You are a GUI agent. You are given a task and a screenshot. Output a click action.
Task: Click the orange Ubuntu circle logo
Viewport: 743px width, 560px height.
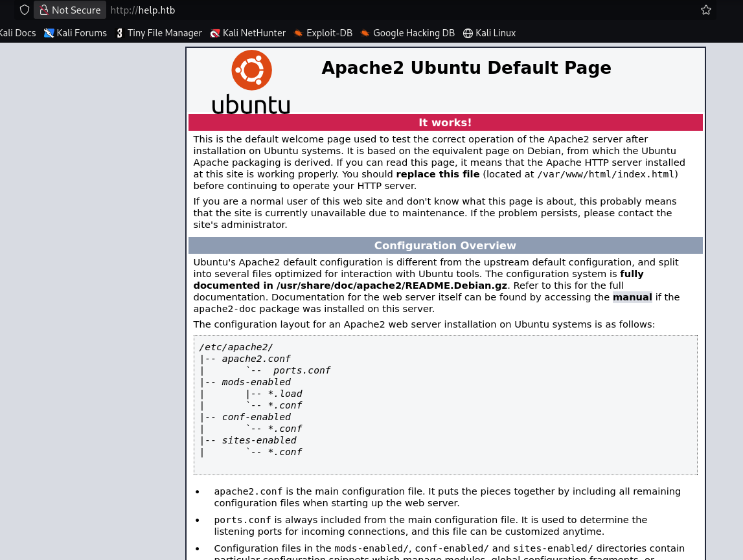[x=251, y=70]
